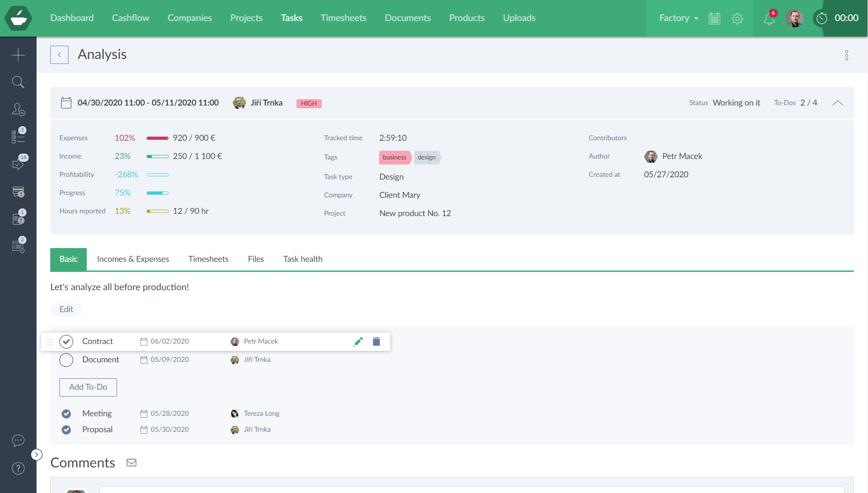The width and height of the screenshot is (868, 493).
Task: Open the three-dot options menu
Action: 847,55
